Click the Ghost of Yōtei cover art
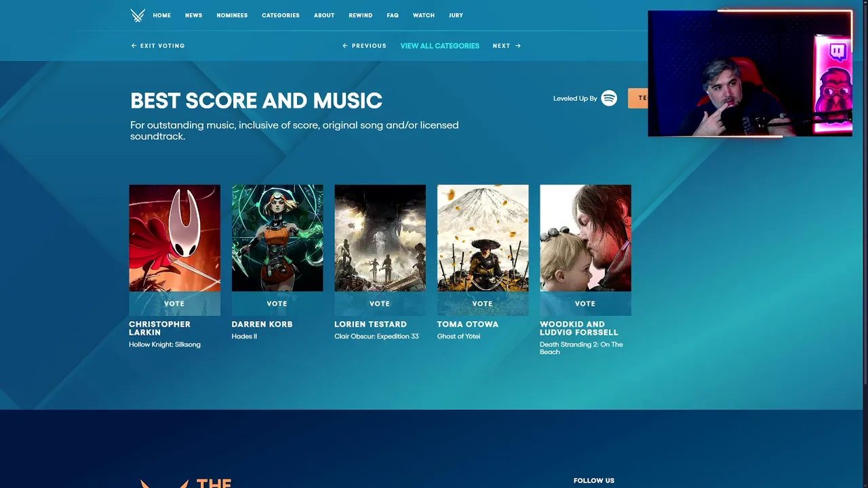 (x=483, y=238)
